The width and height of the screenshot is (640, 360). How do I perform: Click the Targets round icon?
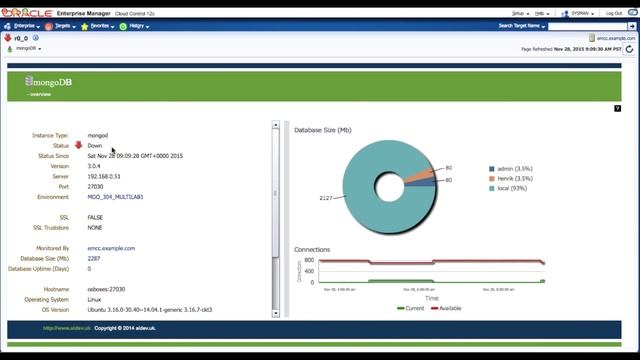pyautogui.click(x=49, y=27)
